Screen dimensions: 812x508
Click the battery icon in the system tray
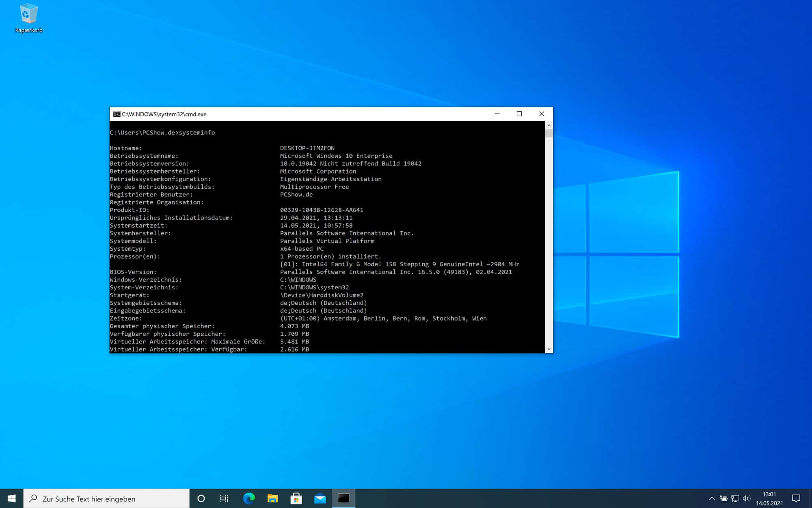723,499
